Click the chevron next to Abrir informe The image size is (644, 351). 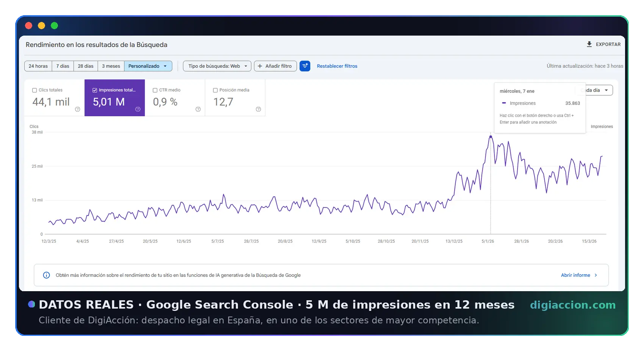[596, 275]
